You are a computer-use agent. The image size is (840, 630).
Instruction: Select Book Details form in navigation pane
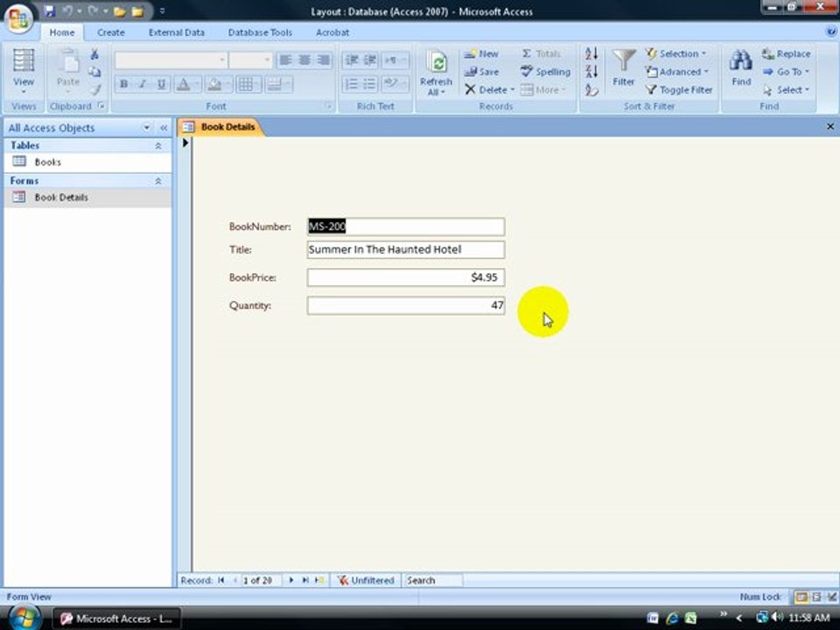tap(87, 197)
